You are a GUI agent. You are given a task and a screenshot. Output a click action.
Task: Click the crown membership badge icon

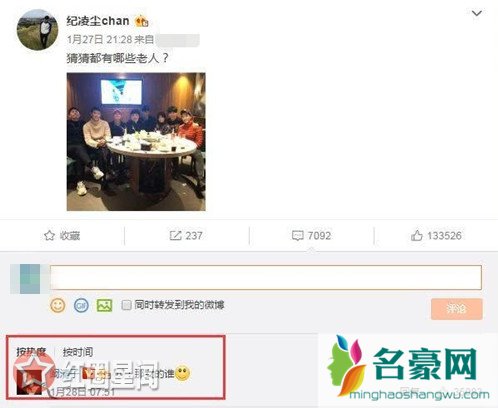[x=142, y=21]
